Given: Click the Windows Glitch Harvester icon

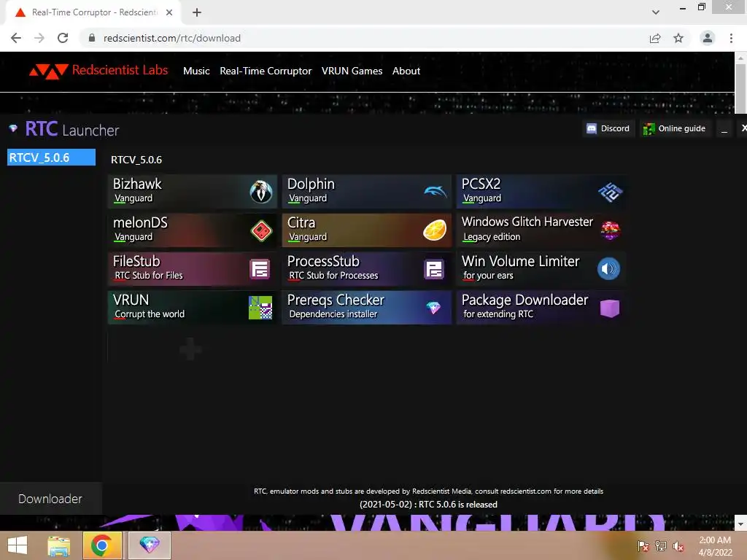Looking at the screenshot, I should click(x=610, y=230).
